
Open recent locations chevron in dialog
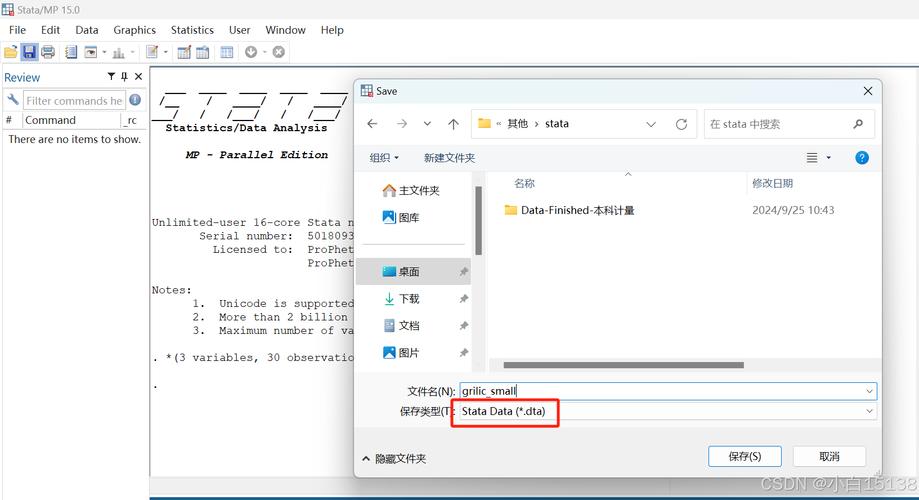[x=427, y=124]
